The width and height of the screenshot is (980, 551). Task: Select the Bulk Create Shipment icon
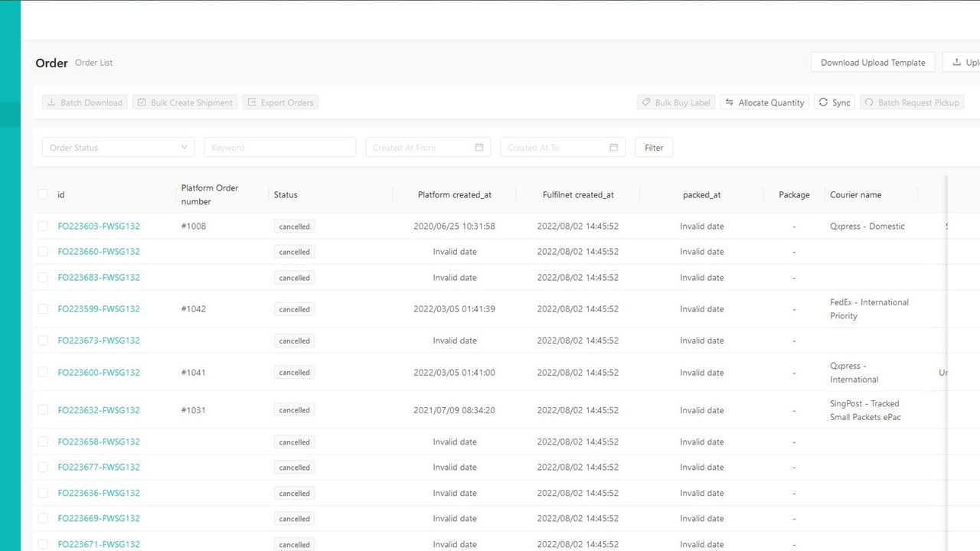point(141,102)
